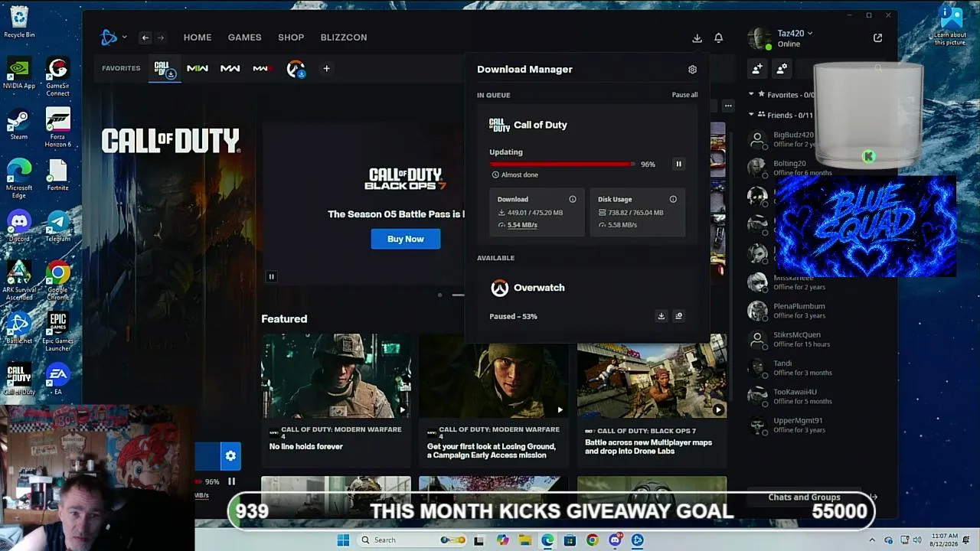Open friend settings icon

(782, 69)
